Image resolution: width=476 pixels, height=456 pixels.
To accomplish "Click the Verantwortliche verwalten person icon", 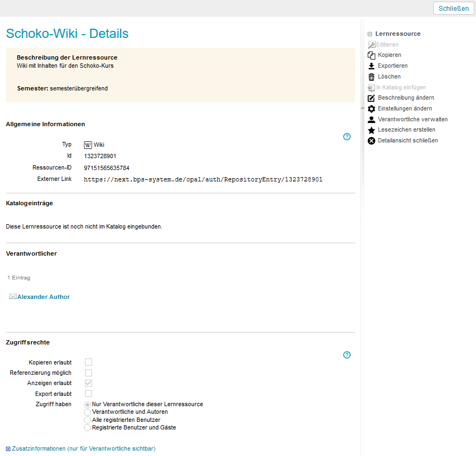I will [371, 119].
